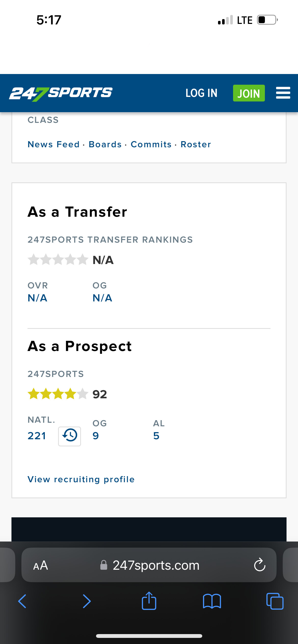Select the NATL. ranking 221
298x644 pixels.
37,436
